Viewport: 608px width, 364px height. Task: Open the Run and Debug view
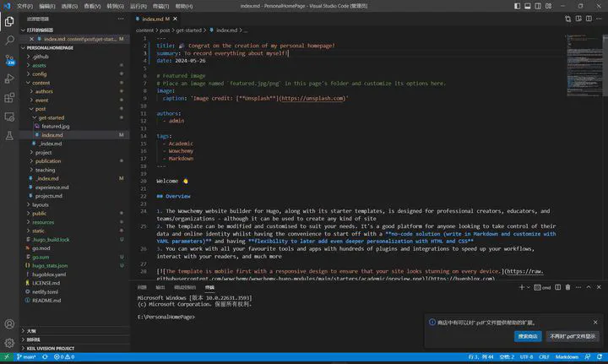coord(9,79)
